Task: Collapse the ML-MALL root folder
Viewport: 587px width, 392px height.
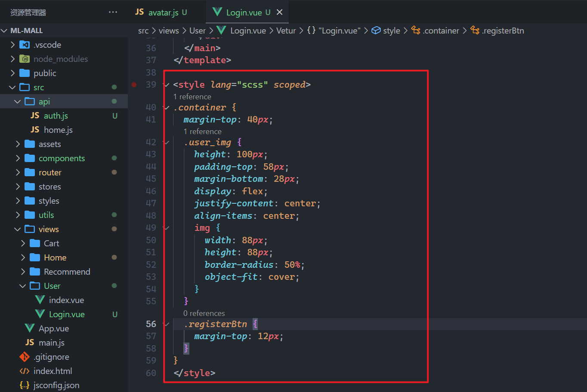Action: coord(4,31)
